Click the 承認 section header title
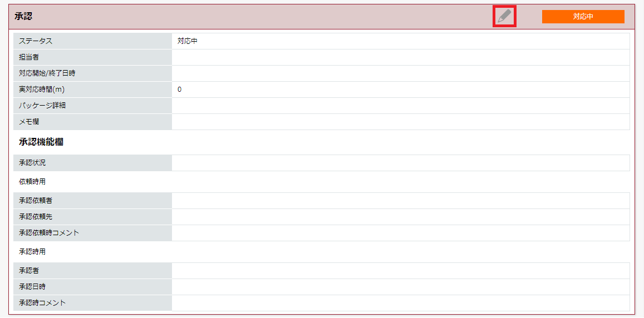 coord(23,17)
